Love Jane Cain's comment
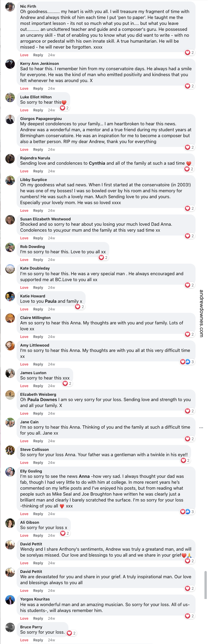 pyautogui.click(x=24, y=441)
